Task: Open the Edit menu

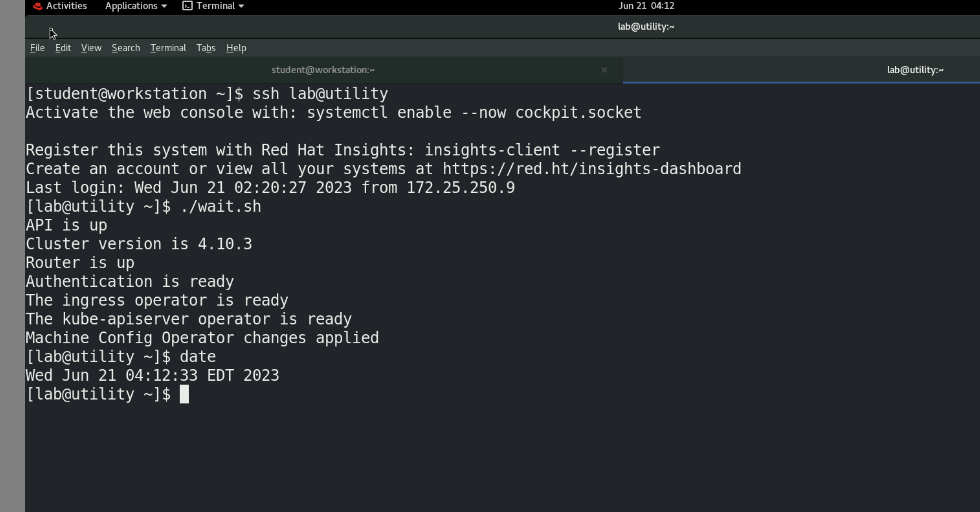Action: click(63, 48)
